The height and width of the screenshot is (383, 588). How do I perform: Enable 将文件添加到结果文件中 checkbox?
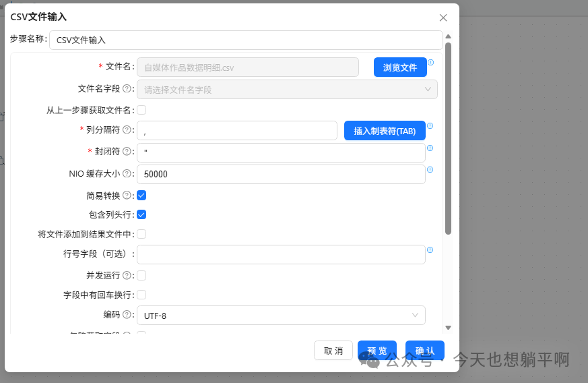[x=141, y=234]
